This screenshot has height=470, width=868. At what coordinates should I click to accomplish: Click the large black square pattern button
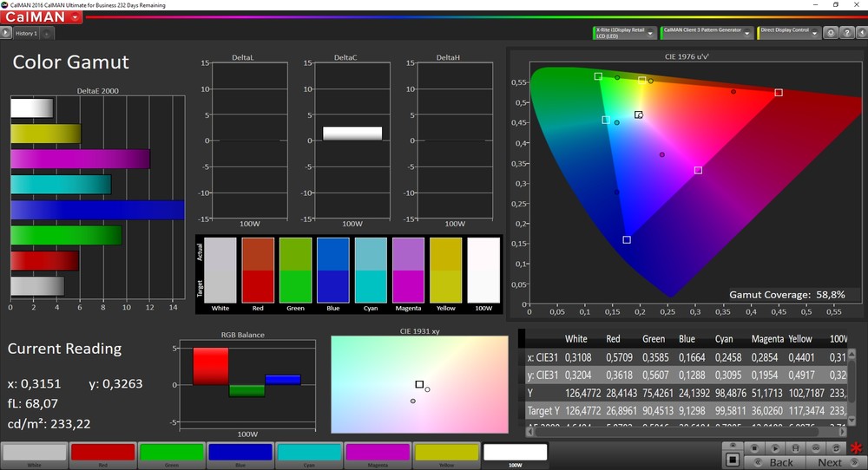[733, 460]
